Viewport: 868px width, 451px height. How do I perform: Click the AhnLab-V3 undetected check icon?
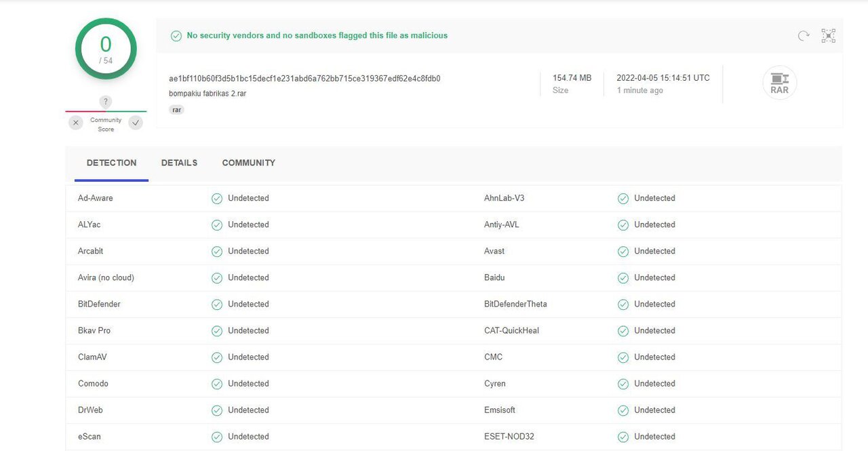point(623,199)
